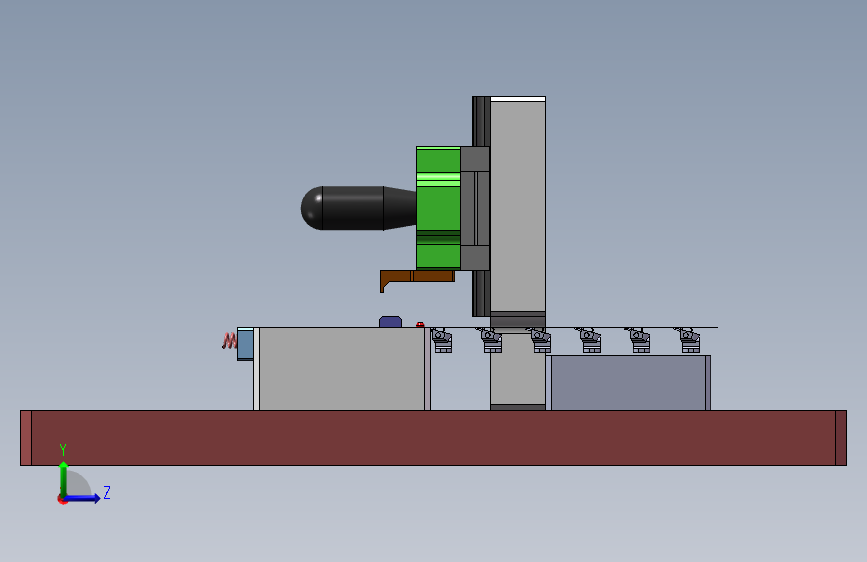867x562 pixels.
Task: Click the large gray block on the left
Action: [x=342, y=369]
